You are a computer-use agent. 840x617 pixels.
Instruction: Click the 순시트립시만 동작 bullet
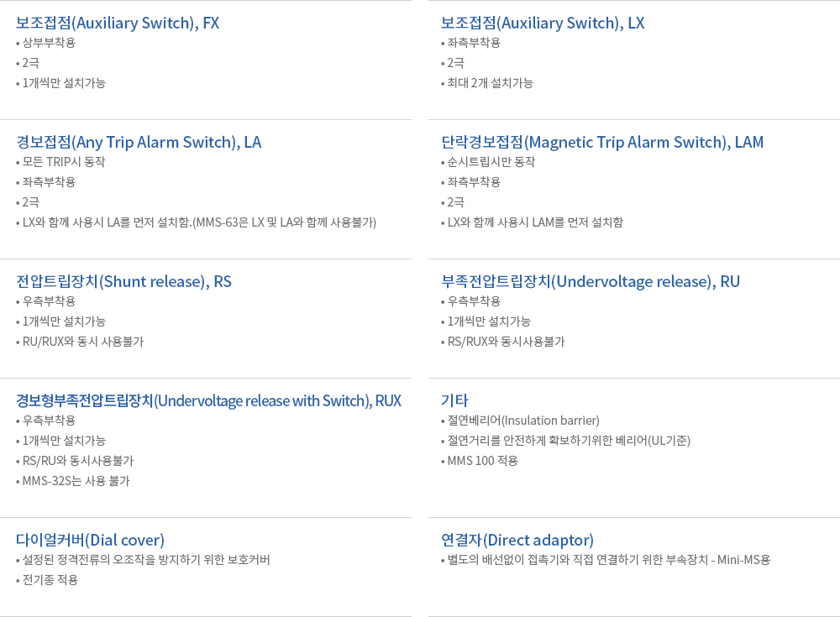(x=491, y=162)
